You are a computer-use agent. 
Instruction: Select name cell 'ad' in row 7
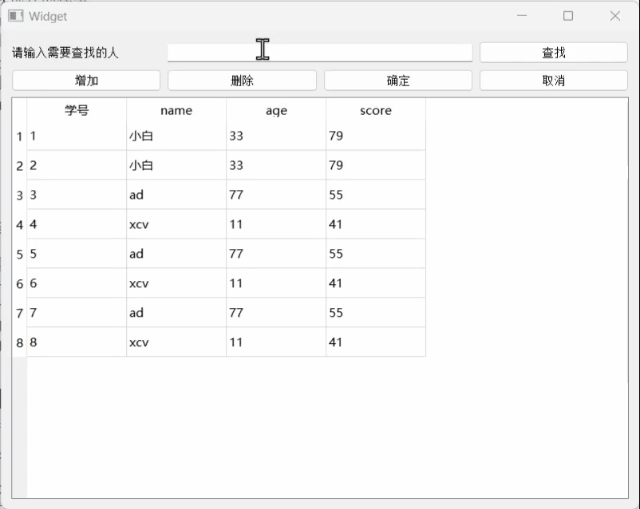click(x=176, y=313)
